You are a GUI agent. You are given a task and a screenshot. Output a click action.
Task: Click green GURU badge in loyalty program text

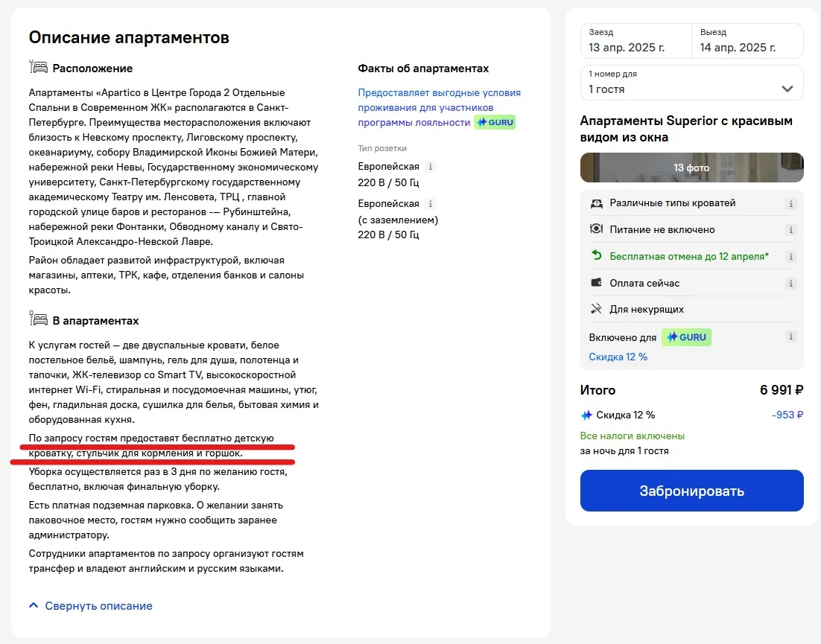pyautogui.click(x=495, y=122)
